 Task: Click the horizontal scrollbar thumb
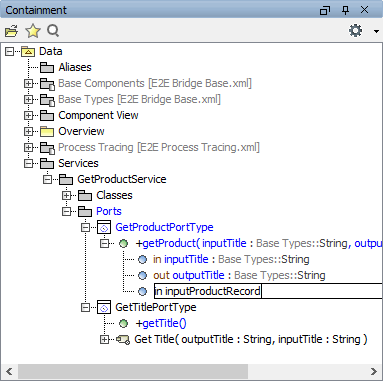pyautogui.click(x=133, y=371)
